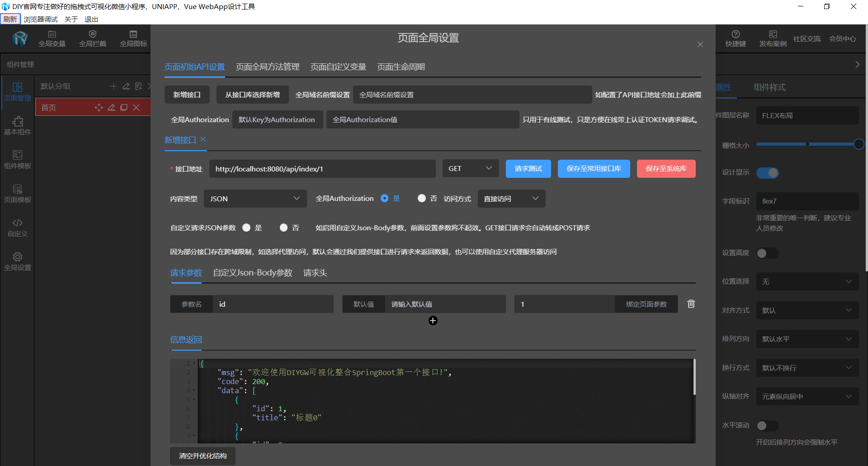Select 全局Authorization 否 radio

click(x=421, y=198)
